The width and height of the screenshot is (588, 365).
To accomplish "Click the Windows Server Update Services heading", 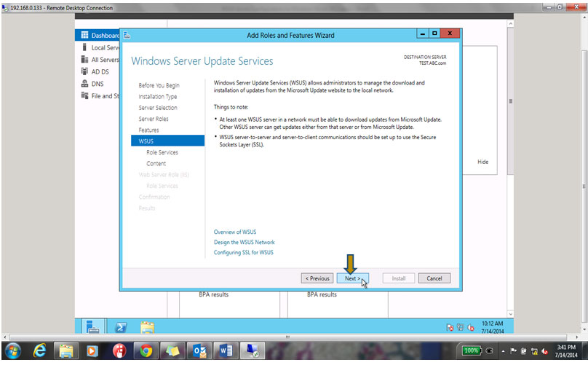I will [202, 61].
